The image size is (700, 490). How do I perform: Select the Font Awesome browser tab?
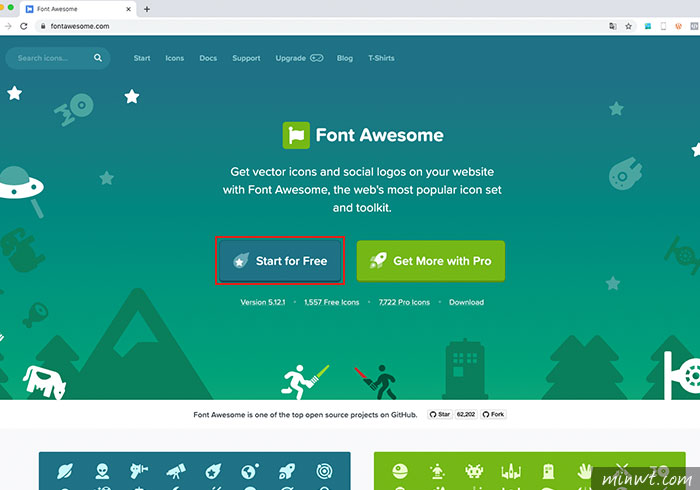76,9
